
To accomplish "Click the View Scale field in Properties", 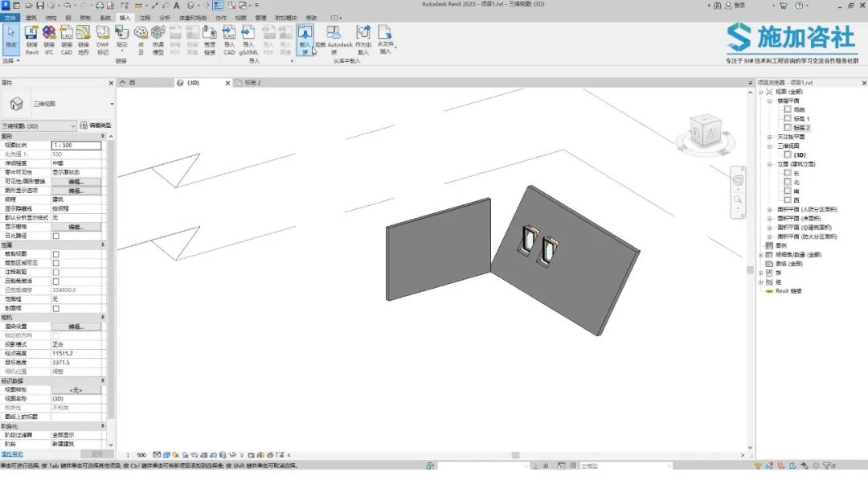I will click(x=76, y=145).
